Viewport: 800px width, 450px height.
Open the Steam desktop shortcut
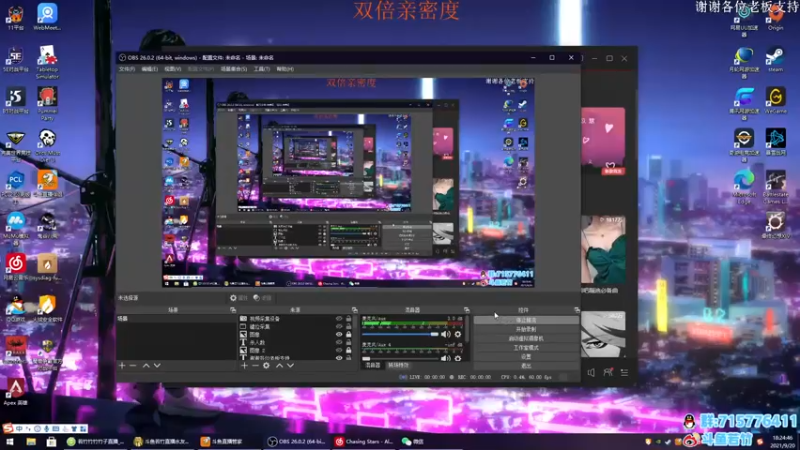point(775,60)
